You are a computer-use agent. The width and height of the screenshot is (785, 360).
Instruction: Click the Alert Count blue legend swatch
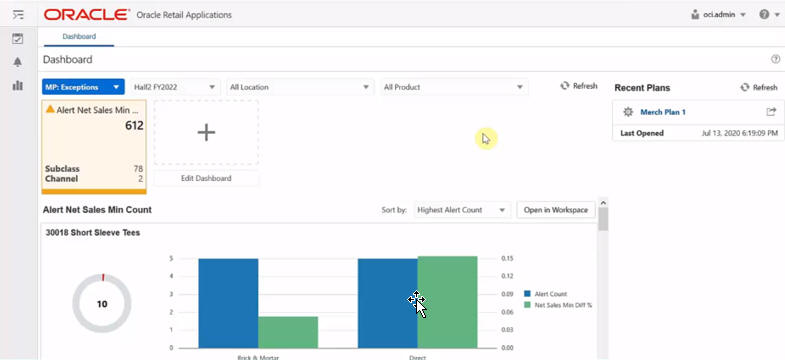pos(527,294)
